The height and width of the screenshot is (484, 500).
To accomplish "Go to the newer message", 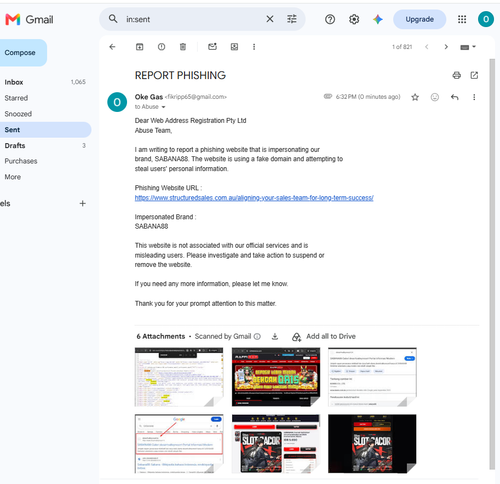I will tap(427, 47).
